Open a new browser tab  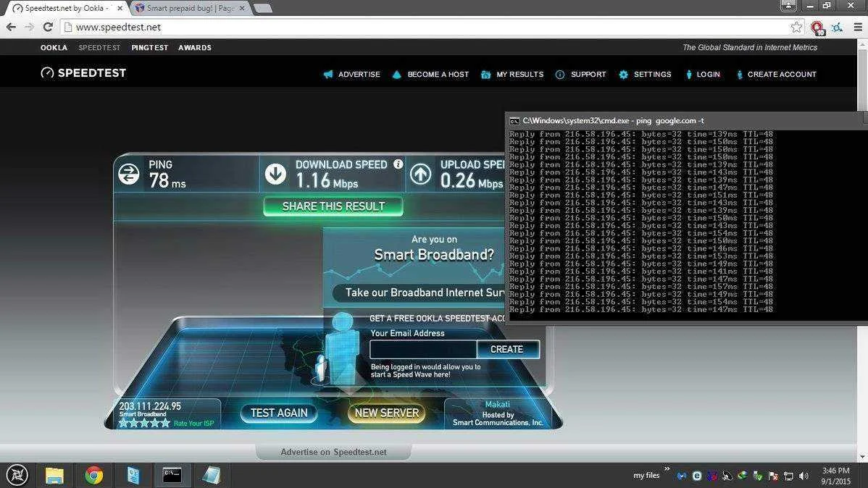(x=262, y=8)
